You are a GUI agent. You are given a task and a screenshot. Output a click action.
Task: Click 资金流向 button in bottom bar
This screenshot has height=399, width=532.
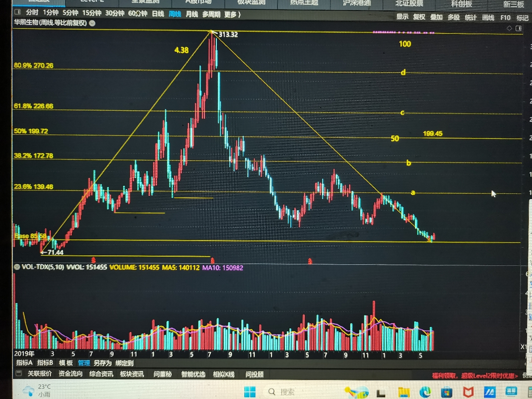pyautogui.click(x=70, y=373)
